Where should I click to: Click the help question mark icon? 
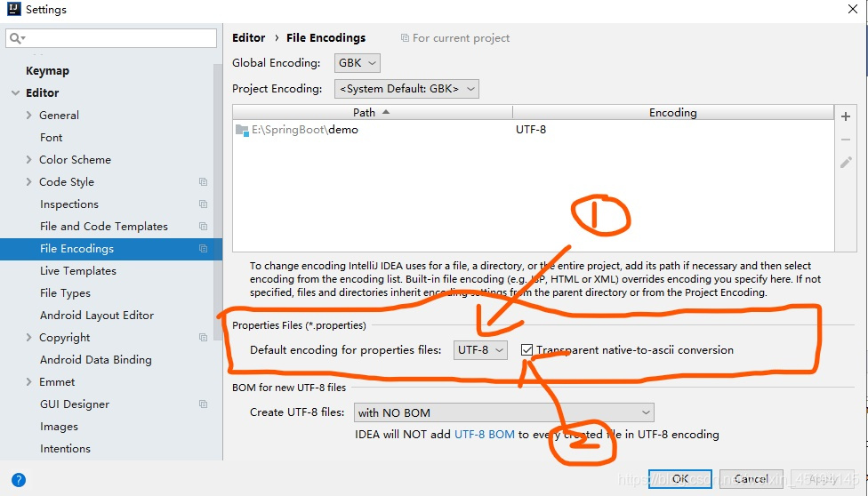[19, 479]
